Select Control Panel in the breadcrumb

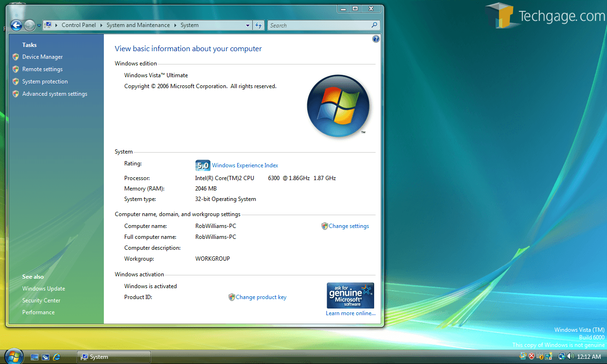[79, 25]
